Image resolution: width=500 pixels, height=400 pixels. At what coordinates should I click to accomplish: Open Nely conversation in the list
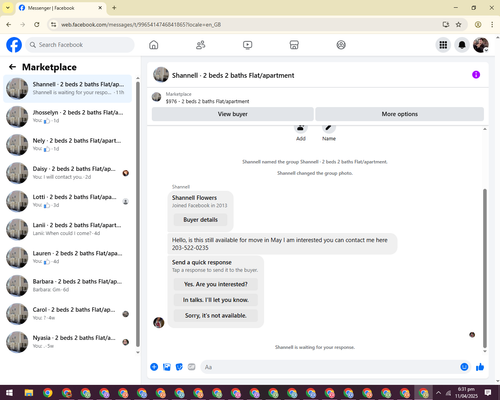pyautogui.click(x=68, y=145)
